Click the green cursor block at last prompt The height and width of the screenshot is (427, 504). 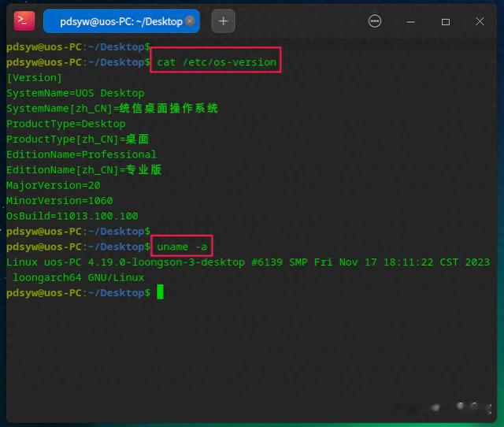(160, 292)
